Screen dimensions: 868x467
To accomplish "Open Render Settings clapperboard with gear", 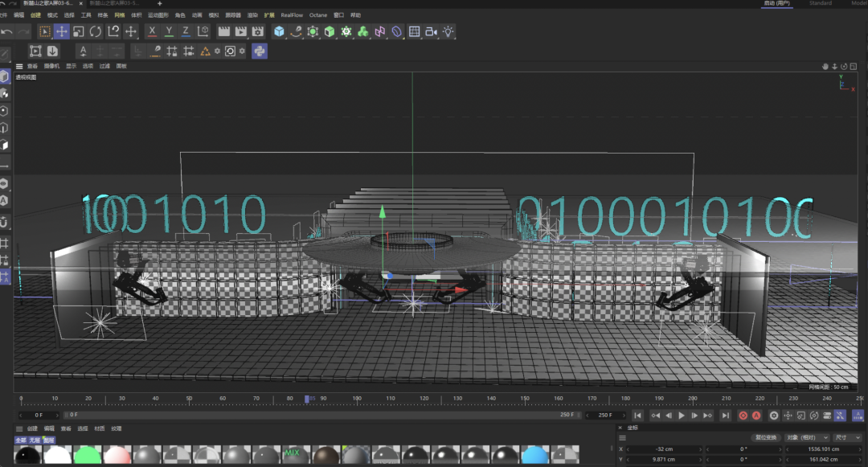I will tap(258, 31).
